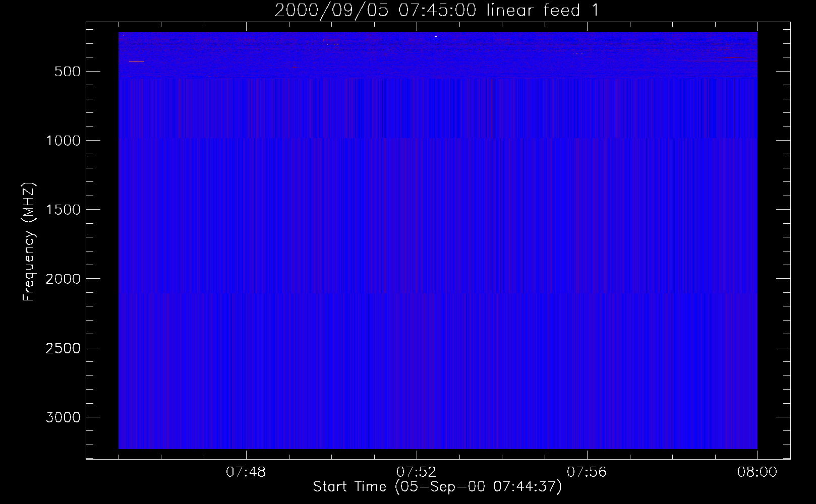
Task: Click the 2000 frequency tick label
Action: point(64,279)
